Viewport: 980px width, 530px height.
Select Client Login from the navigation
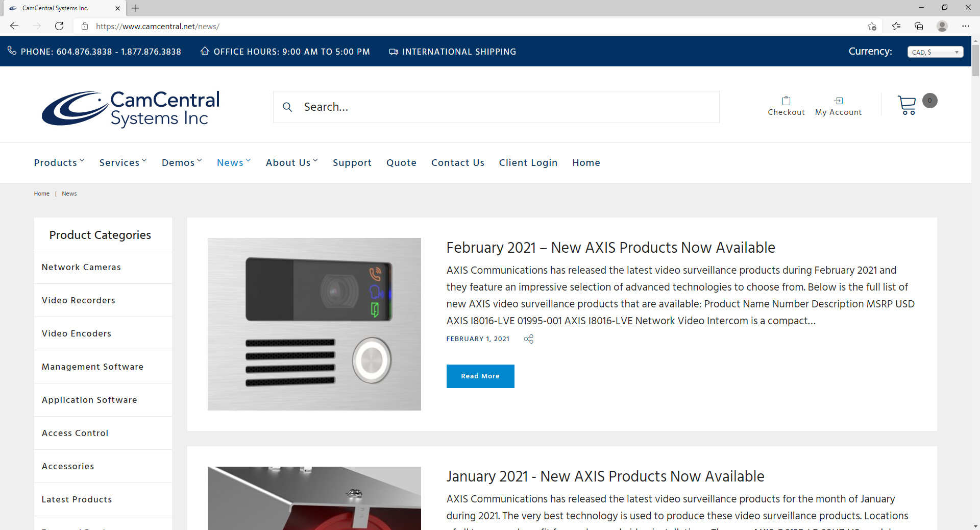[x=528, y=162]
